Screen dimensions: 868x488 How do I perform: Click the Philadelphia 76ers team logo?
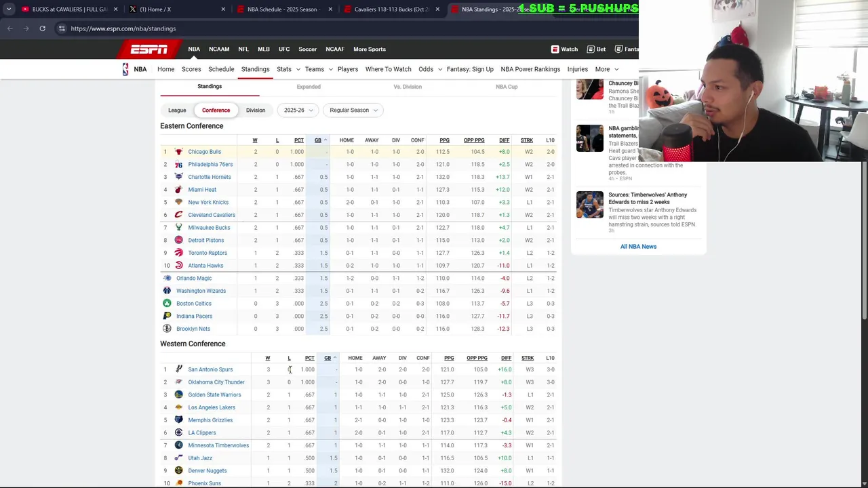coord(178,164)
